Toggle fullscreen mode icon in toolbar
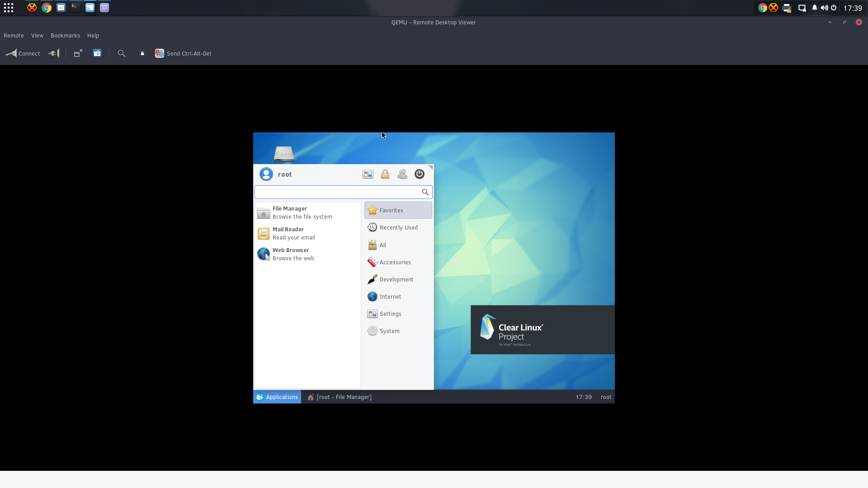868x488 pixels. click(x=78, y=53)
